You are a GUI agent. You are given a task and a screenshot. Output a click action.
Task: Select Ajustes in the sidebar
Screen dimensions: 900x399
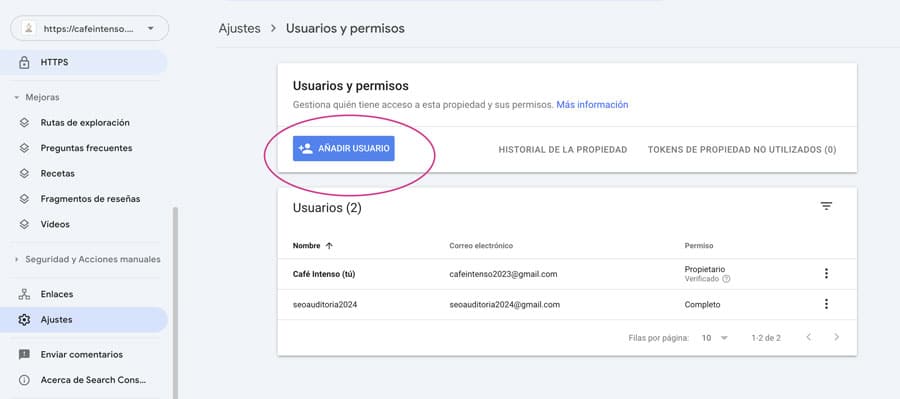click(x=84, y=320)
